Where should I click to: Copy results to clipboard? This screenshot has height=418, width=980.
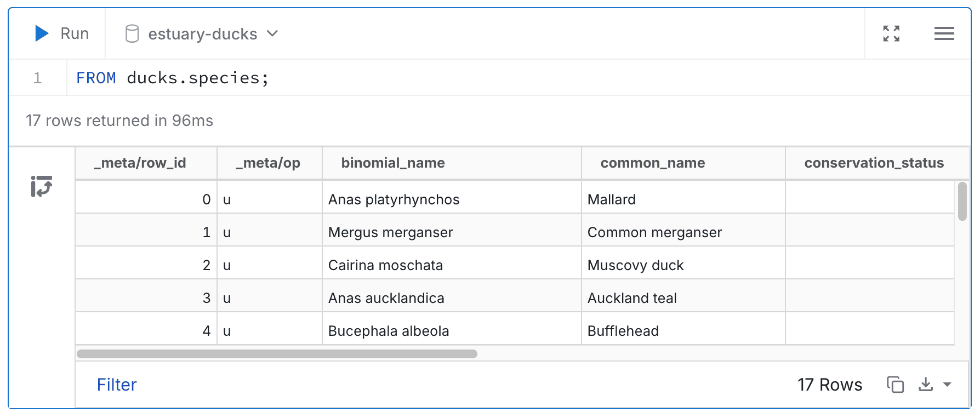(895, 385)
